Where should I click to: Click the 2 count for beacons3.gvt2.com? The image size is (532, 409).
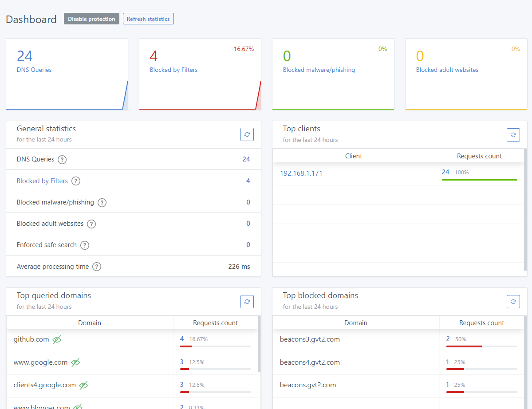pos(448,339)
